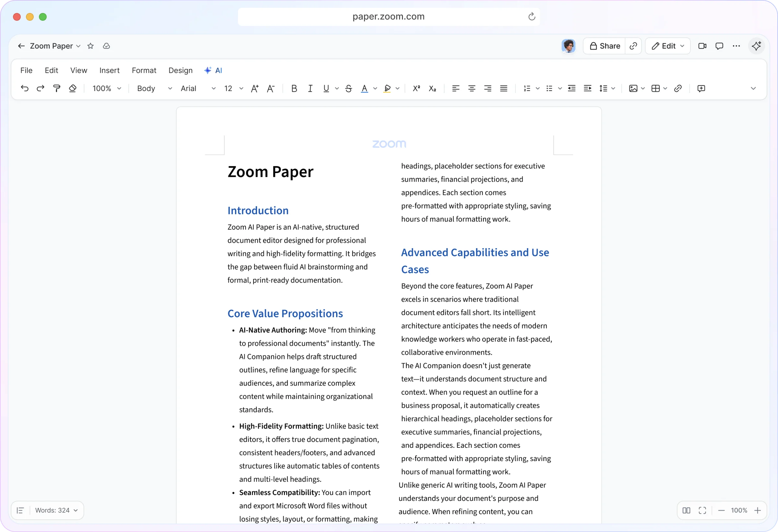
Task: Justify the text
Action: tap(503, 88)
